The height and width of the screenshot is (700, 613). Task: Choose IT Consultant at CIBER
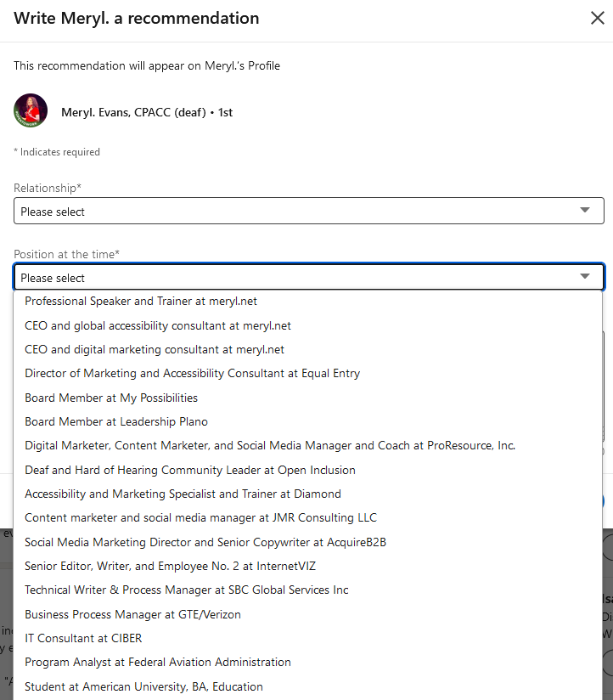pos(83,638)
